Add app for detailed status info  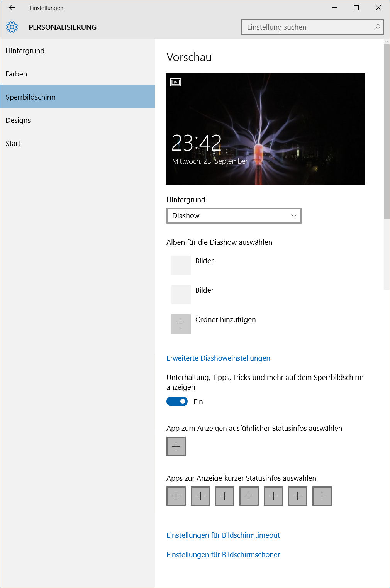(176, 446)
